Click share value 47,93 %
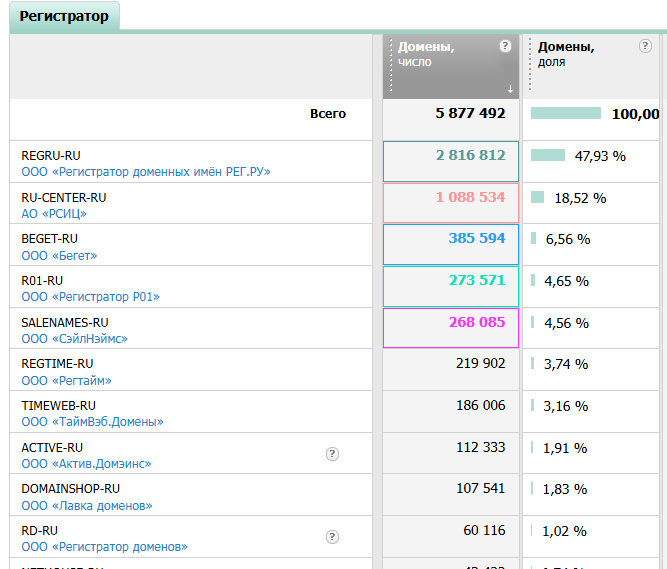The image size is (667, 569). pos(600,156)
